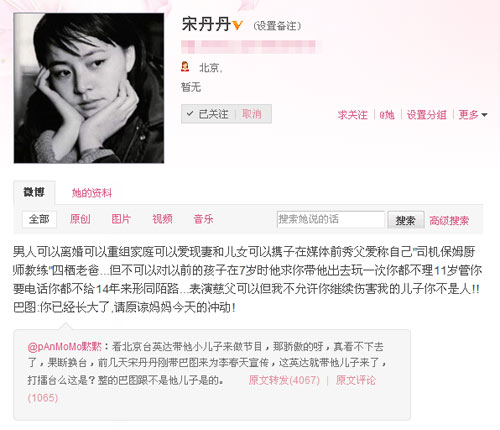Click the checkmark icon in 已关注 button

pos(190,114)
